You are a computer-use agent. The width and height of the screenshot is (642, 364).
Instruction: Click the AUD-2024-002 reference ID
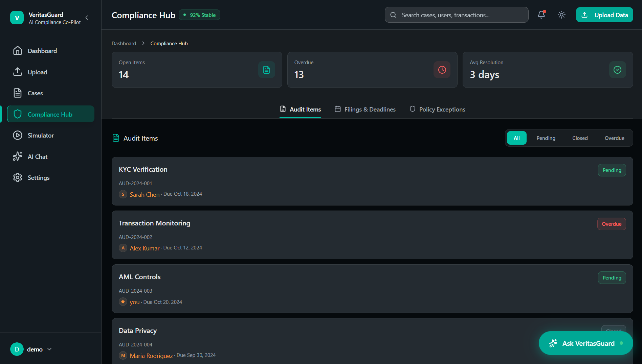(135, 237)
